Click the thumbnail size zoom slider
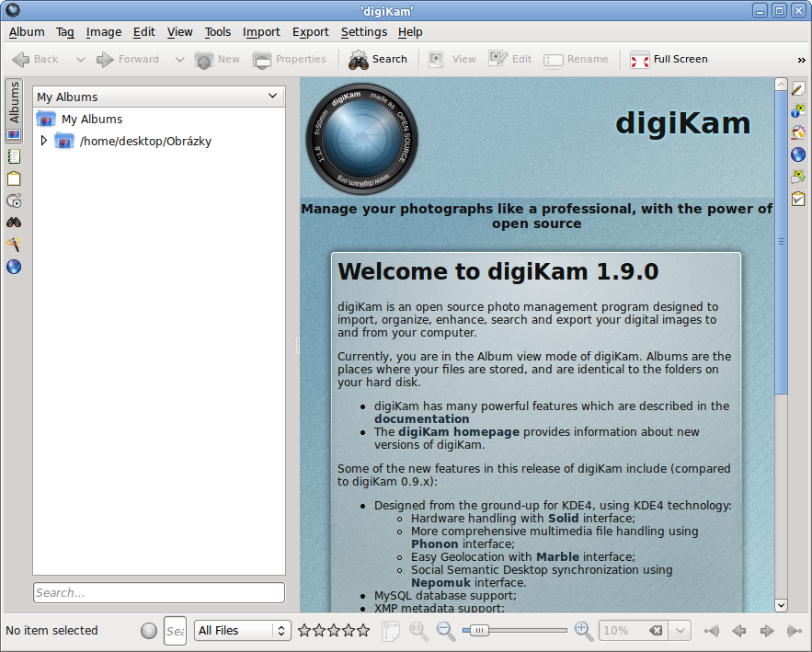Viewport: 812px width, 652px height. click(x=515, y=631)
